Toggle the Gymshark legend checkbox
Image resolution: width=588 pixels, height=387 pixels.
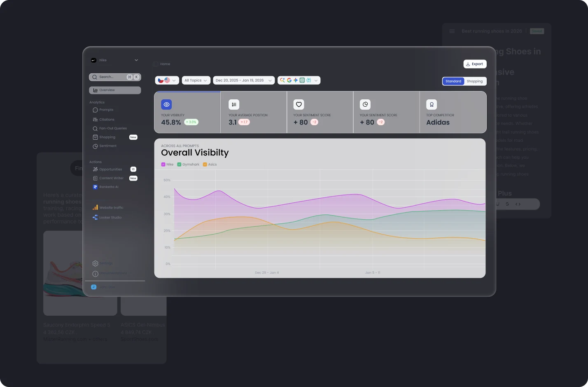pos(179,164)
